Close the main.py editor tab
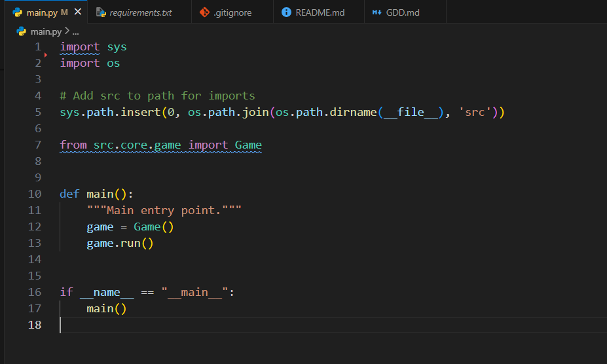The width and height of the screenshot is (607, 364). pos(79,12)
